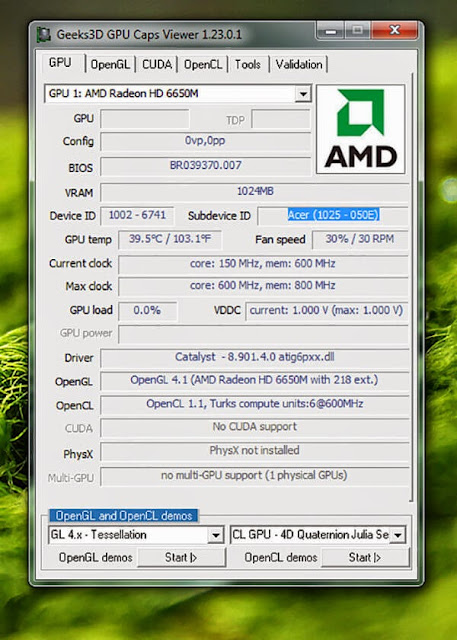Click the empty GPU name field
Viewport: 457px width, 640px height.
pos(145,119)
